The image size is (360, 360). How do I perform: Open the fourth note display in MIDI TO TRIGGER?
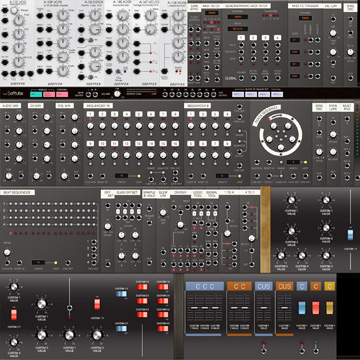(294, 76)
